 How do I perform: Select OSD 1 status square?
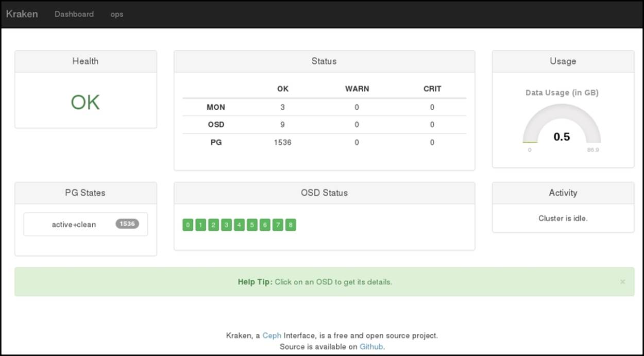201,225
